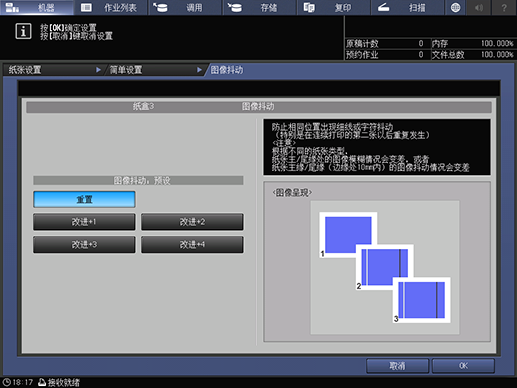Click the arrow after 简单设置

tap(199, 70)
